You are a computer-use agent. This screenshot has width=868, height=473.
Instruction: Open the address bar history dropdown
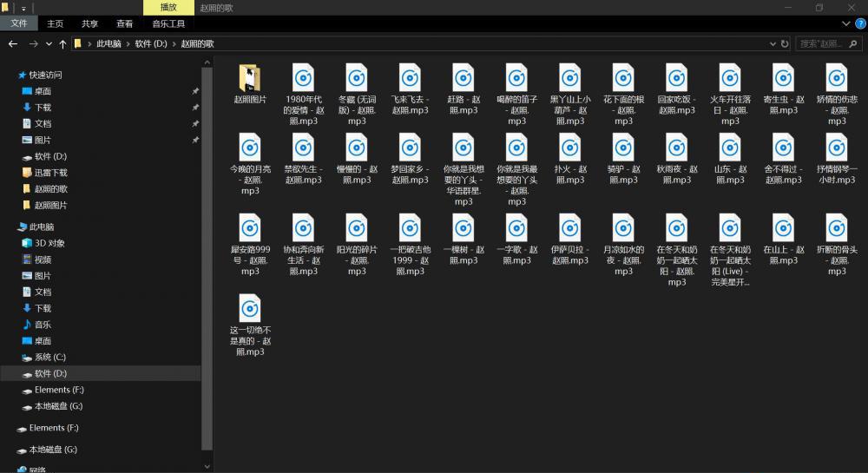click(773, 43)
